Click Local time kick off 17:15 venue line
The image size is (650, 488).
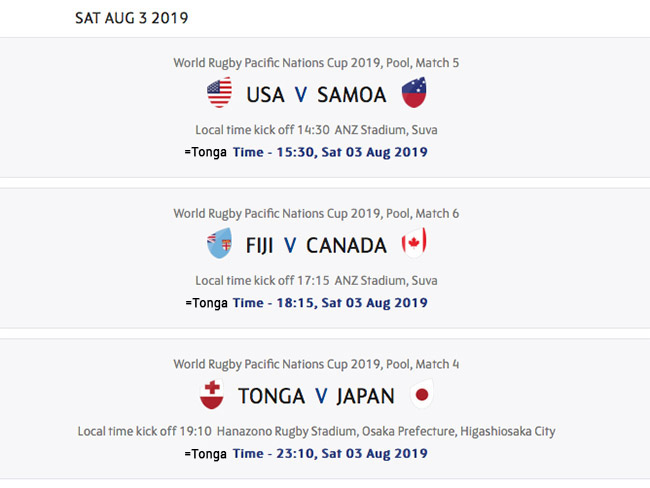[316, 281]
